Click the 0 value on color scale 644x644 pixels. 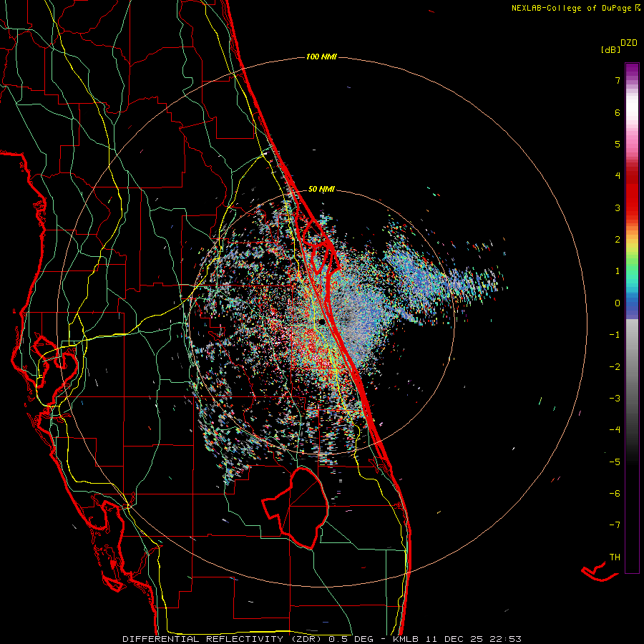point(618,303)
